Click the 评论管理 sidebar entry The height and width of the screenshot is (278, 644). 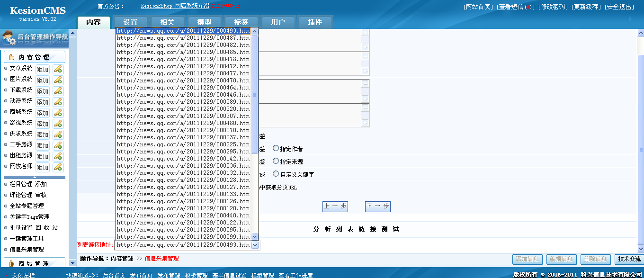21,195
